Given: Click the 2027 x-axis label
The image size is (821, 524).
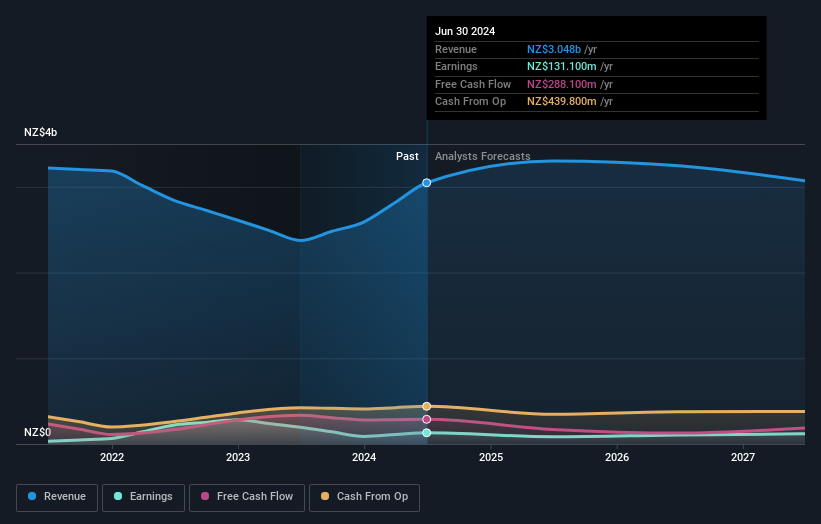Looking at the screenshot, I should click(742, 457).
